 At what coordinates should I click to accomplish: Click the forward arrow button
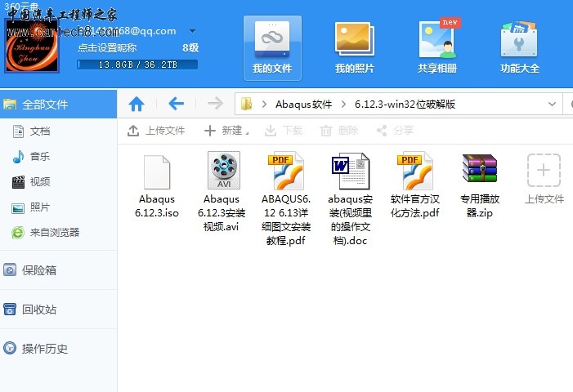tap(215, 104)
